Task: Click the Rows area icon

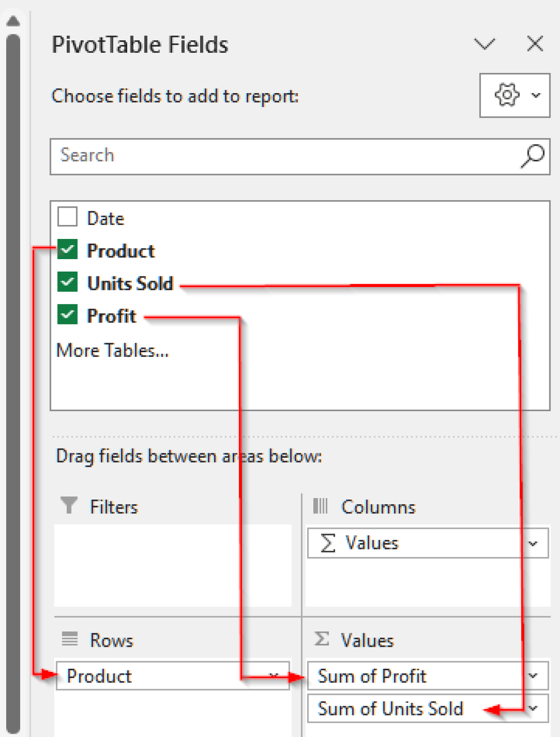Action: [x=69, y=640]
